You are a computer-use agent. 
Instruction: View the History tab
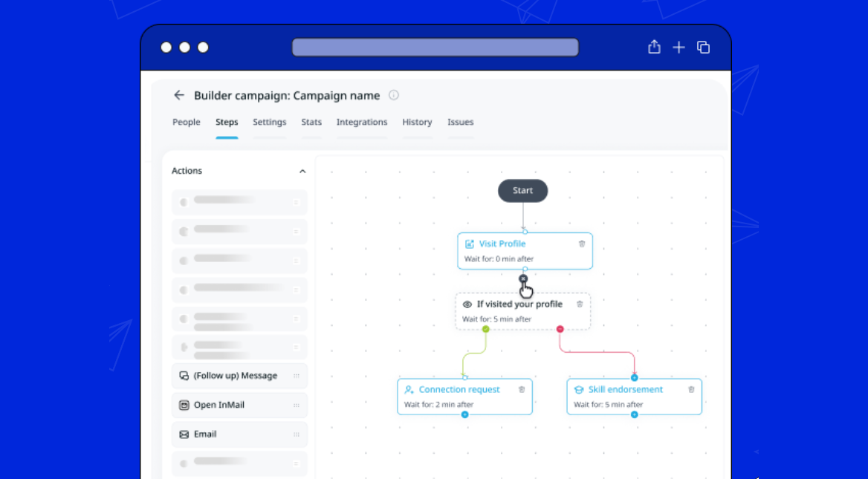tap(418, 122)
